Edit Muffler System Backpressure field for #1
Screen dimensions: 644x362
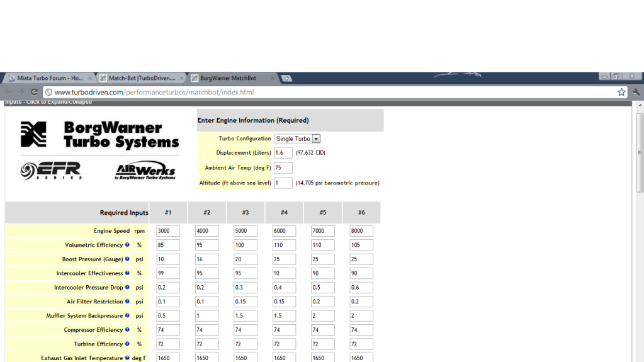pos(168,316)
